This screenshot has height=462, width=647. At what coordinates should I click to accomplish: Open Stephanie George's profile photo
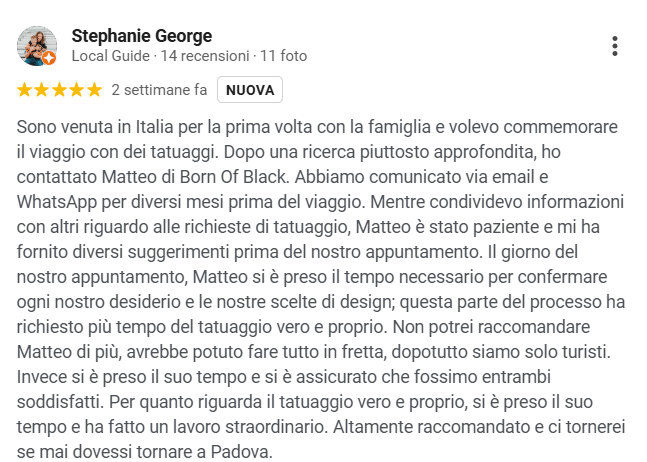(x=37, y=46)
